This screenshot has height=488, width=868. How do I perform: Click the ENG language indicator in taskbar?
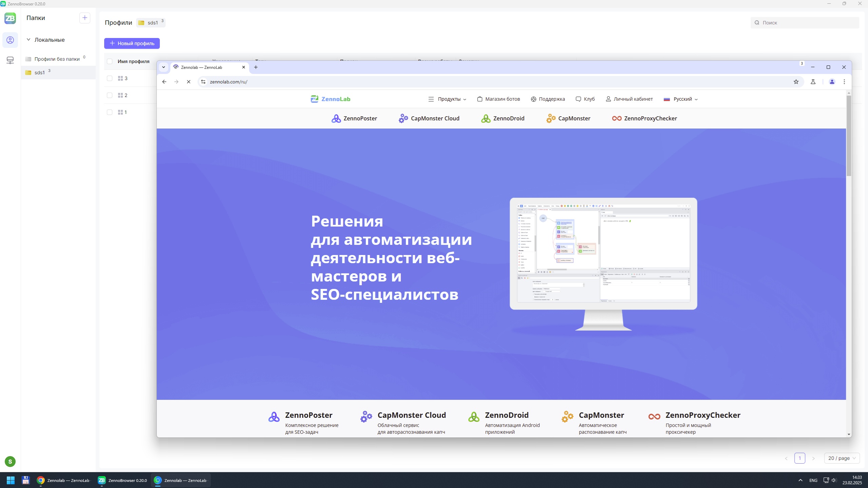click(813, 480)
